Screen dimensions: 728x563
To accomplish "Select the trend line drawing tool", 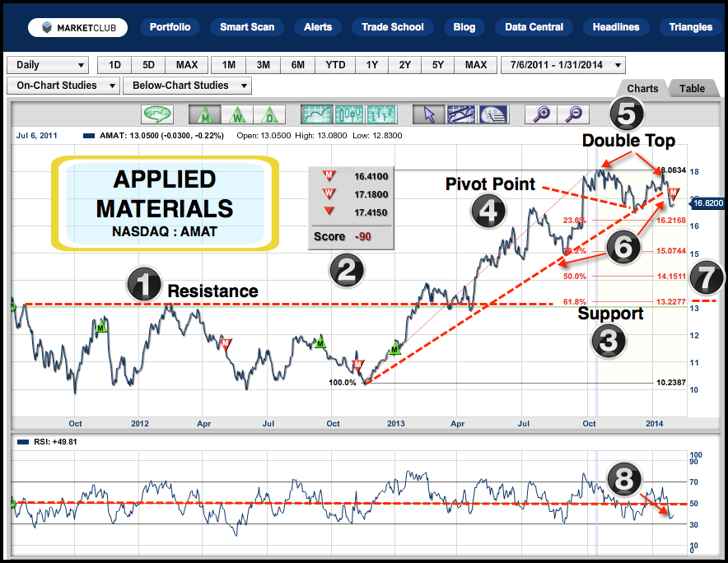I will (461, 114).
